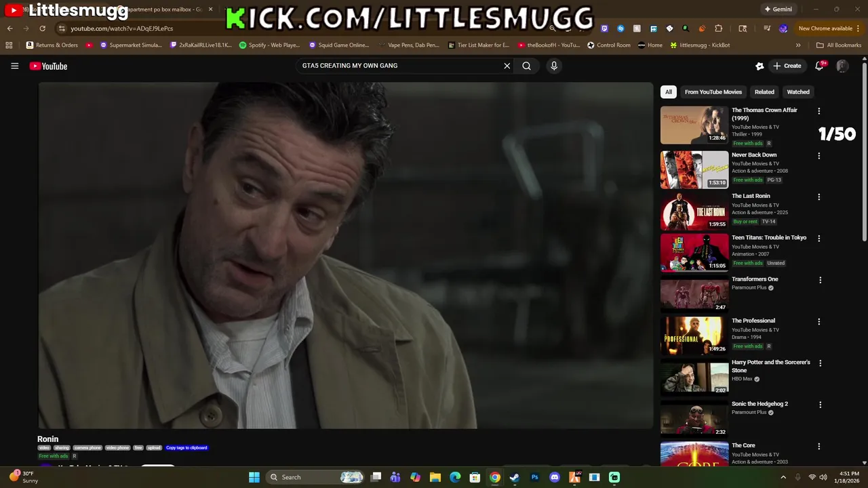Open options for The Core
The width and height of the screenshot is (868, 488).
pos(818,447)
